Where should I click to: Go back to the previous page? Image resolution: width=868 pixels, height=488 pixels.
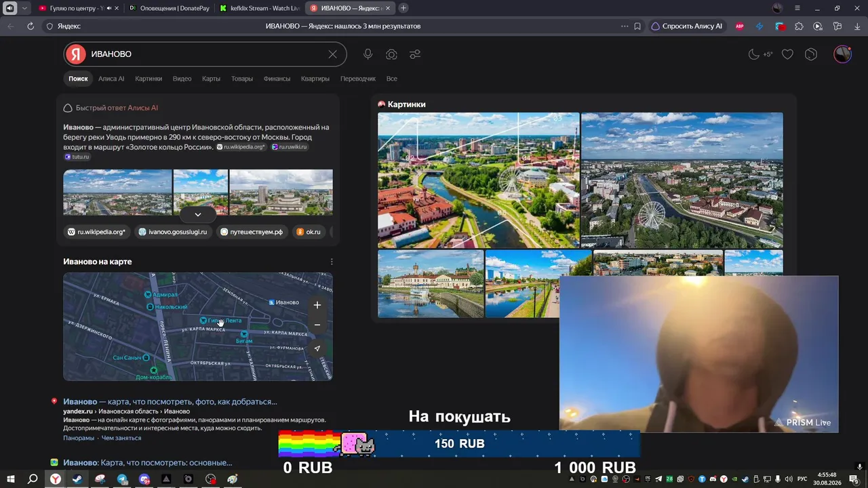coord(10,26)
